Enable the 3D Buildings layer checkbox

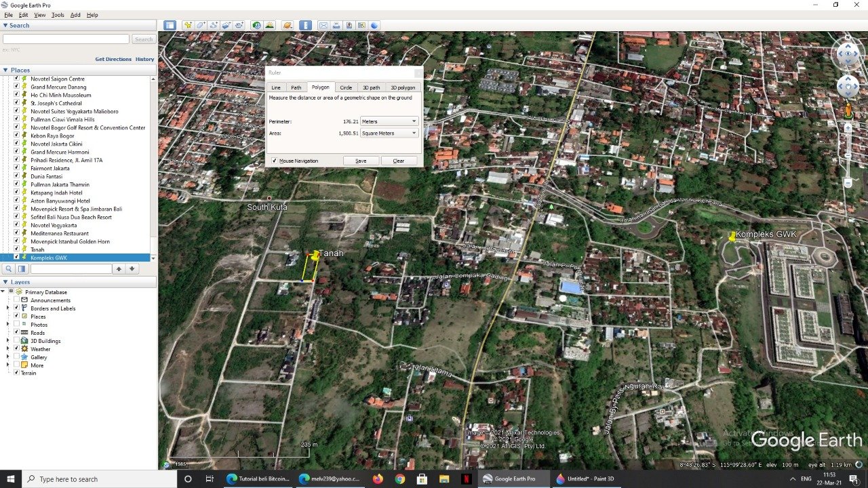pyautogui.click(x=16, y=341)
